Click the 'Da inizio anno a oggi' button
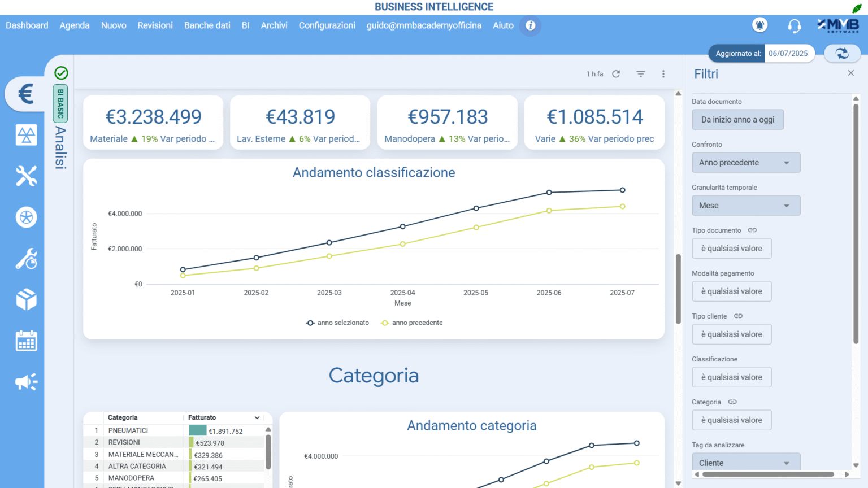The image size is (868, 488). tap(737, 120)
